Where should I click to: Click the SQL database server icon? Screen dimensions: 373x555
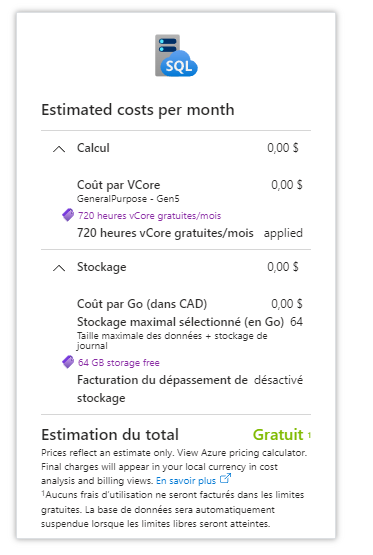(x=176, y=56)
